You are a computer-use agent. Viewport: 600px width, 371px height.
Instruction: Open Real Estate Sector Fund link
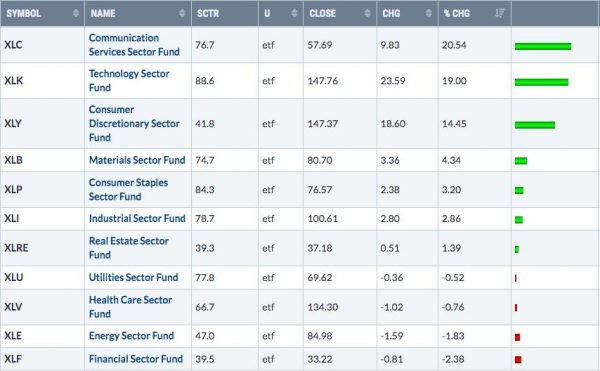click(129, 248)
